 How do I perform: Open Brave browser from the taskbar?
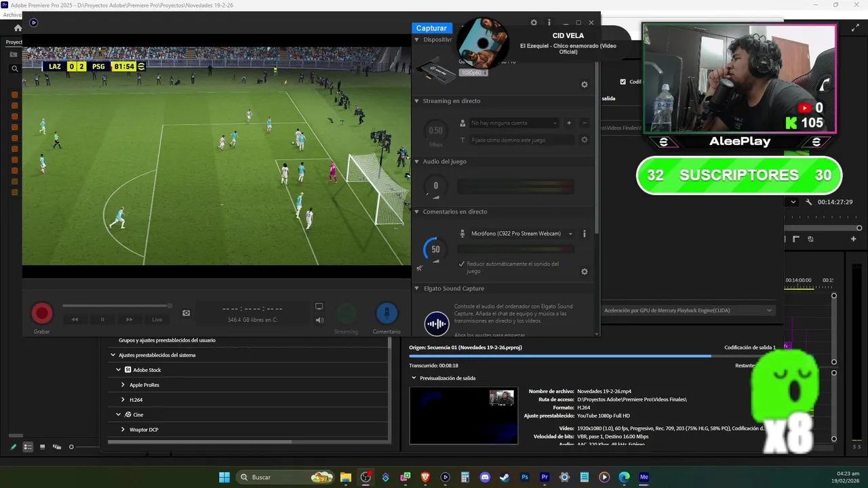[x=425, y=477]
